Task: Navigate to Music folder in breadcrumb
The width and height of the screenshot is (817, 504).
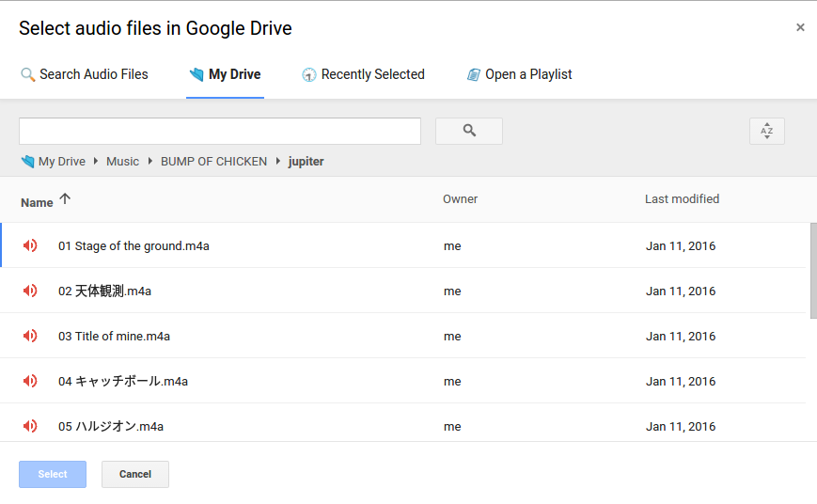Action: [122, 162]
